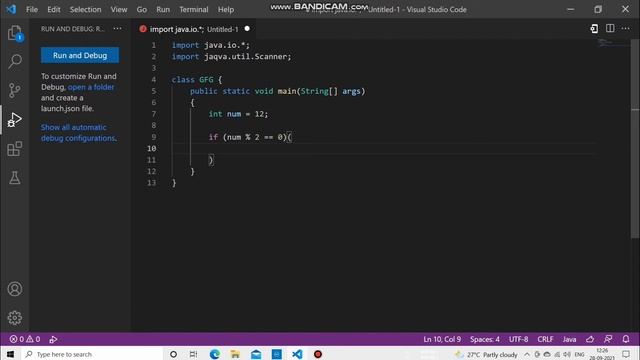Change end of line sequence CRLF

(x=545, y=339)
